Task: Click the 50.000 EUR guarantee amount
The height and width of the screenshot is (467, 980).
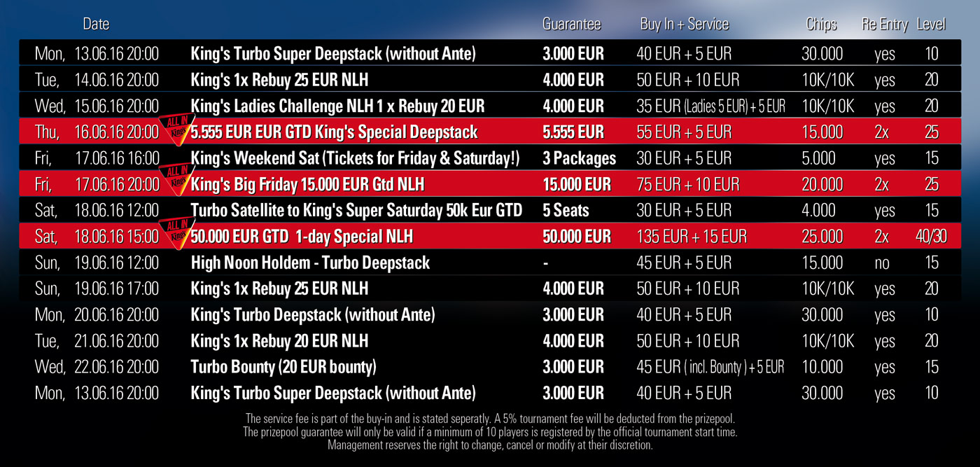Action: pyautogui.click(x=577, y=237)
